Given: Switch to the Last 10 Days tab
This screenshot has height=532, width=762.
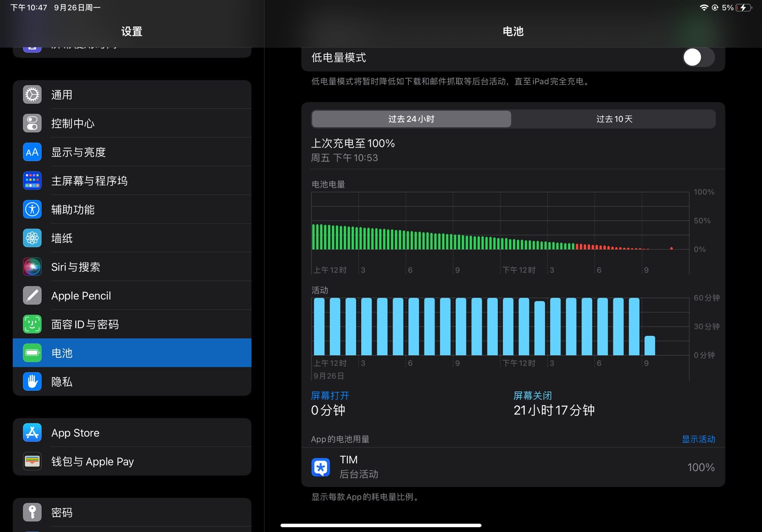Looking at the screenshot, I should (x=614, y=119).
